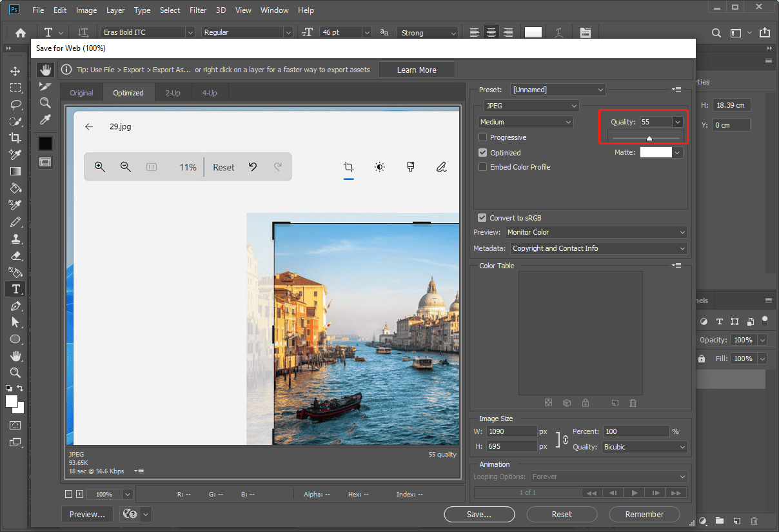Enable the Progressive checkbox
This screenshot has width=779, height=532.
click(482, 137)
